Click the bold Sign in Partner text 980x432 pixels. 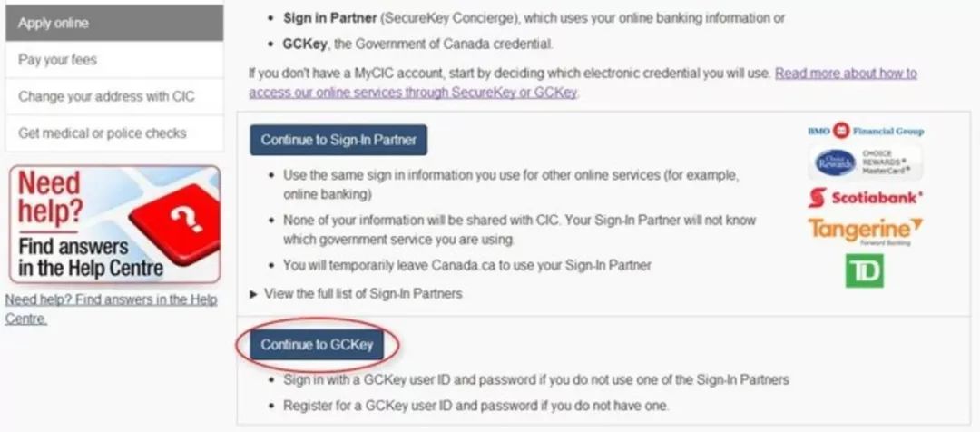pyautogui.click(x=330, y=18)
